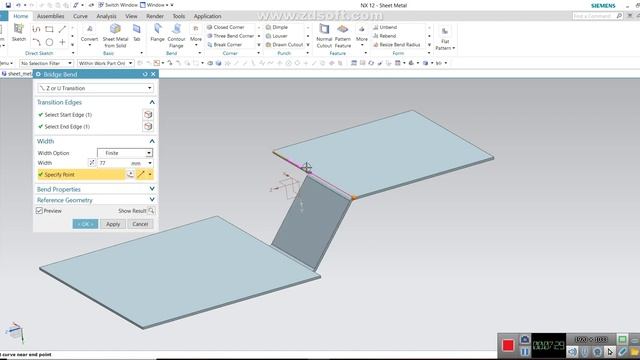Activate the Normal Cutout tool
640x360 pixels.
pos(324,36)
